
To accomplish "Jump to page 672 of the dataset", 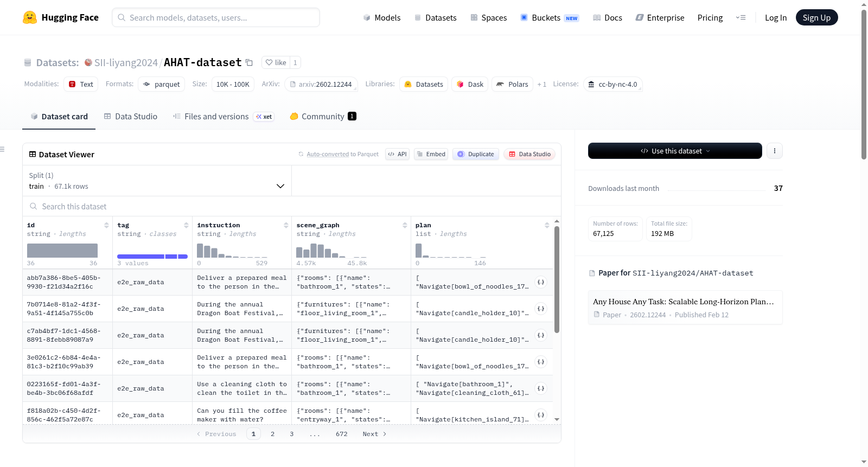I will pyautogui.click(x=342, y=434).
